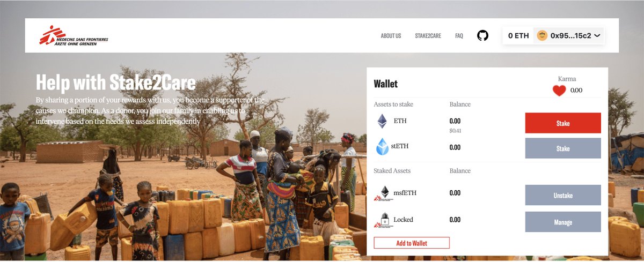Image resolution: width=644 pixels, height=262 pixels.
Task: Open the FAQ menu item
Action: 459,36
